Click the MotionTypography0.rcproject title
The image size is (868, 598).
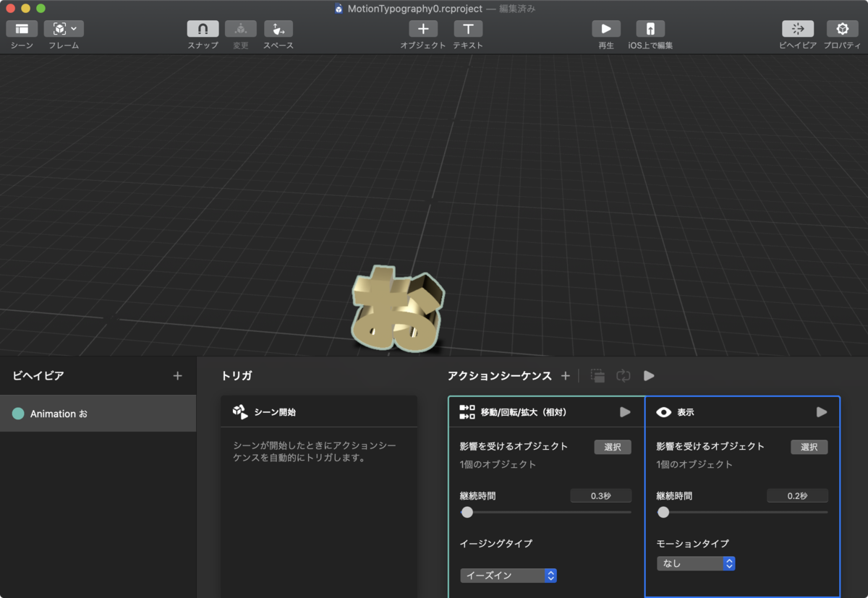pos(415,9)
